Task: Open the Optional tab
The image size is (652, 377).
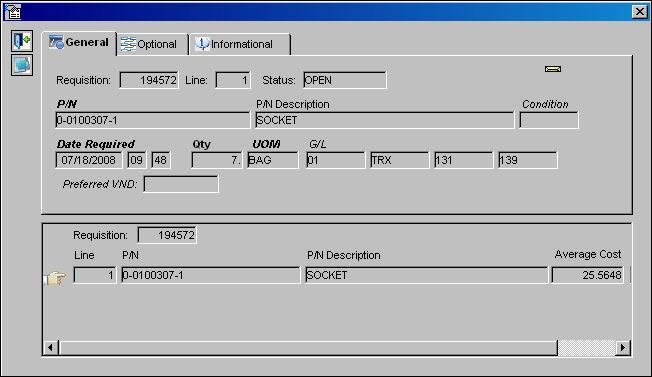Action: coord(152,44)
